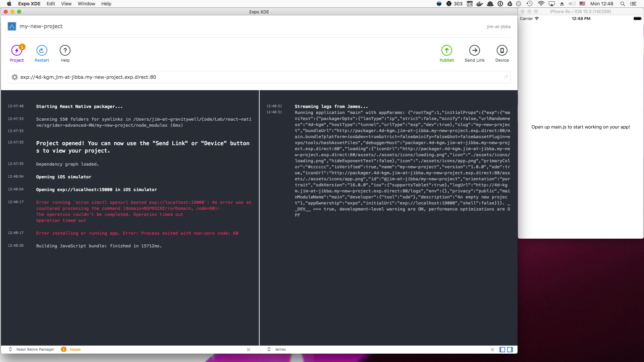
Task: Click the orange Issues link
Action: point(75,349)
